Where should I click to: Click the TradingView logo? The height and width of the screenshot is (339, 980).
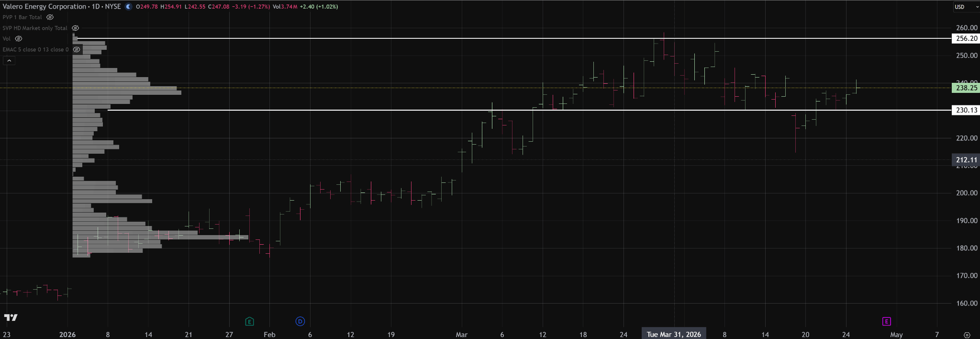(11, 317)
